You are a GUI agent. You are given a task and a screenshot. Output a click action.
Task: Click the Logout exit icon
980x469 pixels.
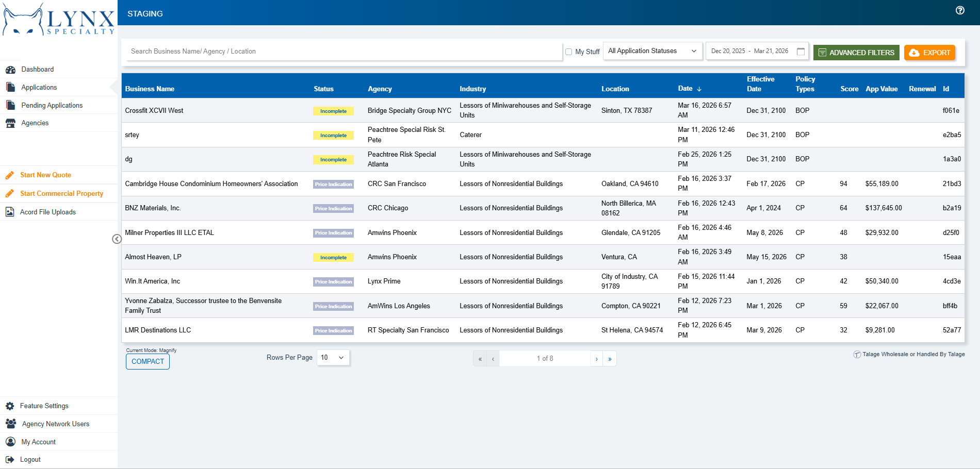coord(10,460)
